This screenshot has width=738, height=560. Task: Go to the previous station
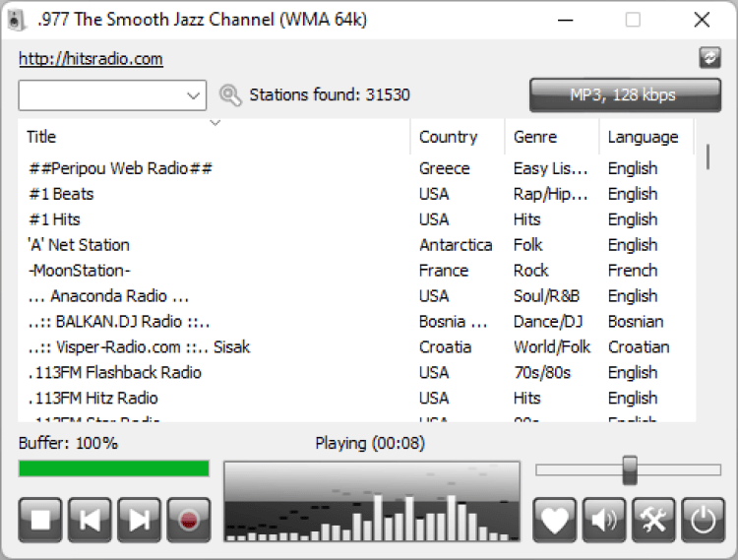pos(90,520)
